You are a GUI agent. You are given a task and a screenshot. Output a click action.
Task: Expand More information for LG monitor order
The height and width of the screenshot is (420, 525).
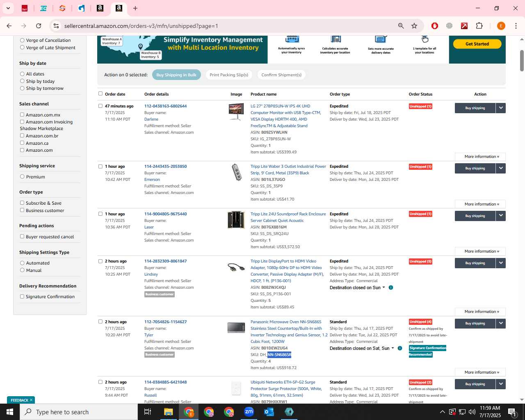pos(480,157)
